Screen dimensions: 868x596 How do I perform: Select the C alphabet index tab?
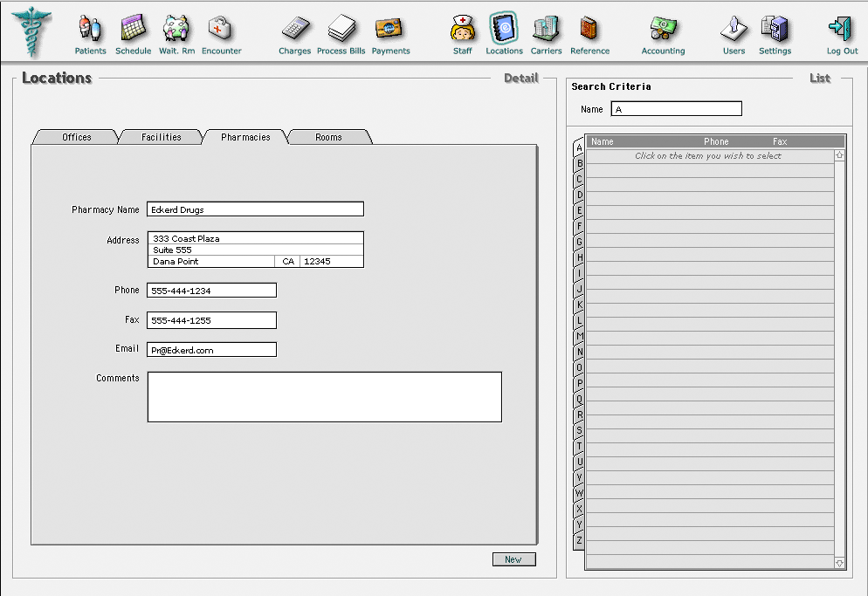click(579, 179)
